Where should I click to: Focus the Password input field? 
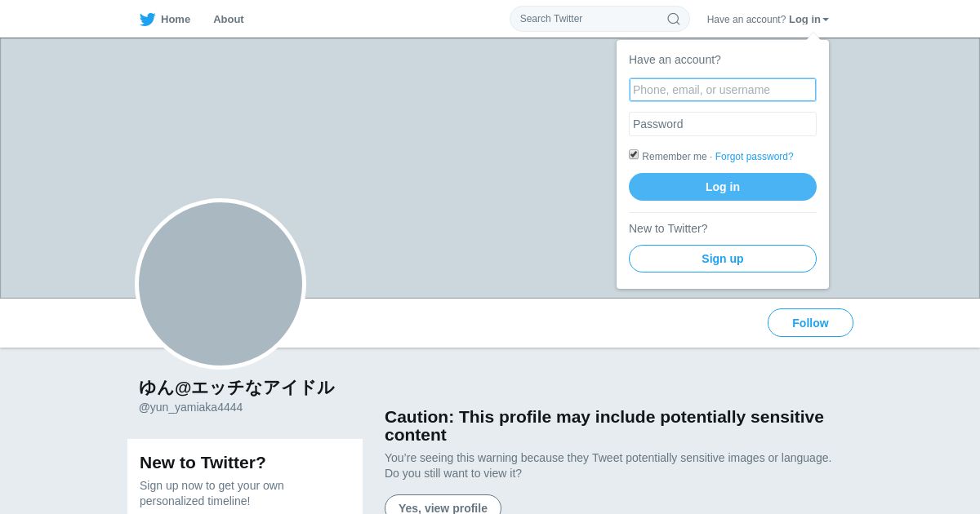722,124
